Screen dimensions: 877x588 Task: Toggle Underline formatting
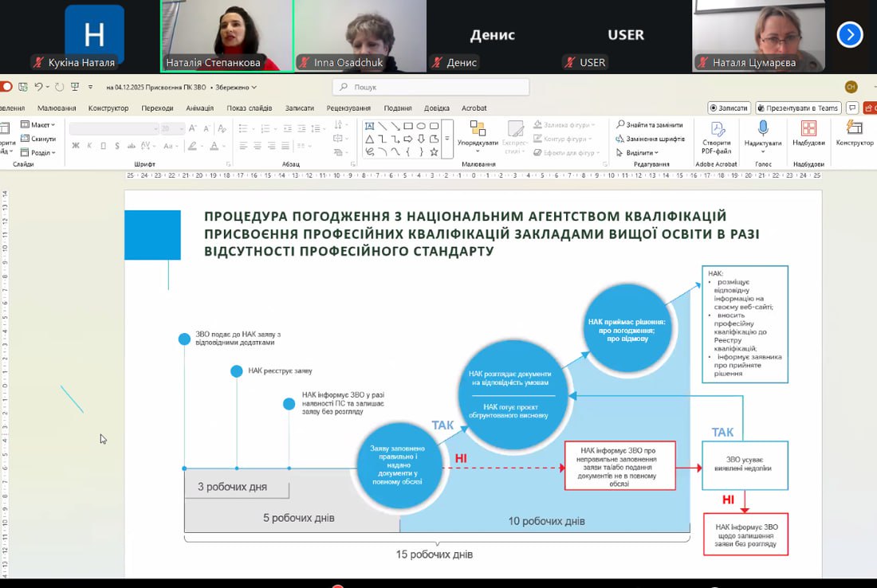[x=103, y=146]
